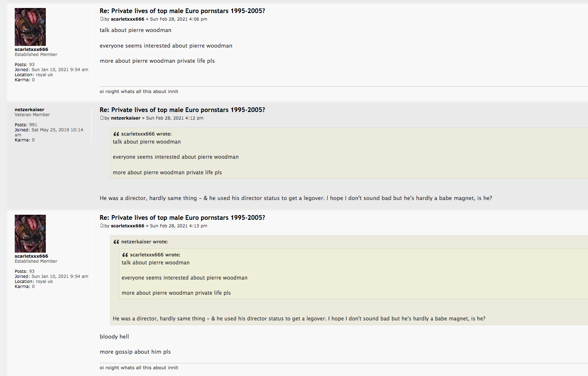
Task: Open the 4:13 pm post's title link
Action: (182, 218)
